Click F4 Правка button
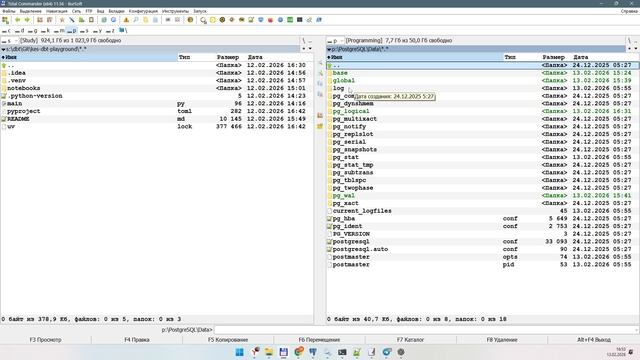The image size is (640, 360). [137, 340]
